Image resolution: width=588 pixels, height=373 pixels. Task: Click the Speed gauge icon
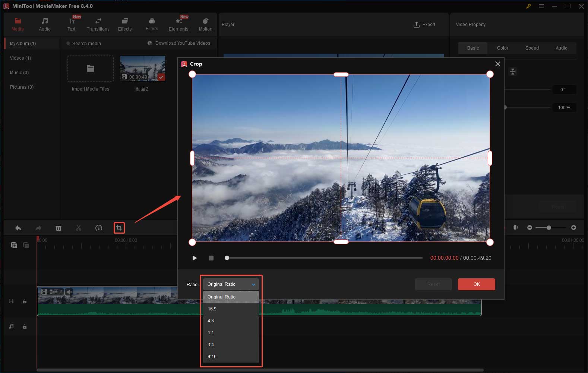click(99, 228)
